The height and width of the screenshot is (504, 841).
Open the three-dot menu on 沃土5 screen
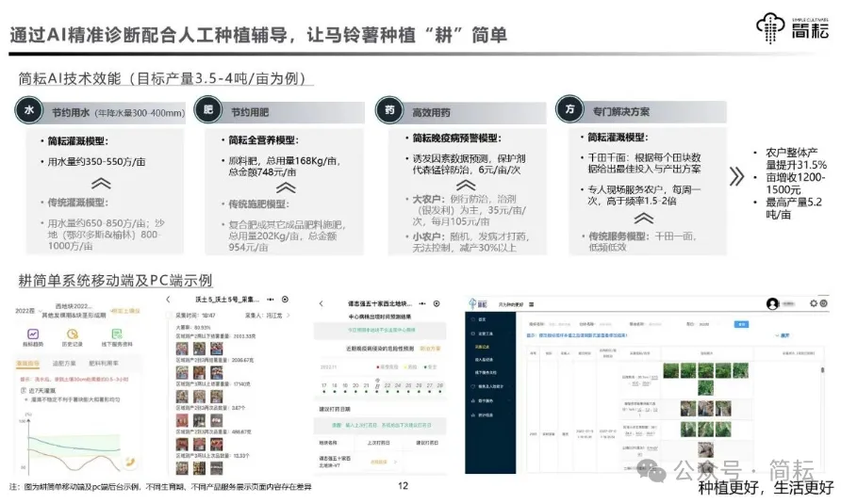(271, 300)
